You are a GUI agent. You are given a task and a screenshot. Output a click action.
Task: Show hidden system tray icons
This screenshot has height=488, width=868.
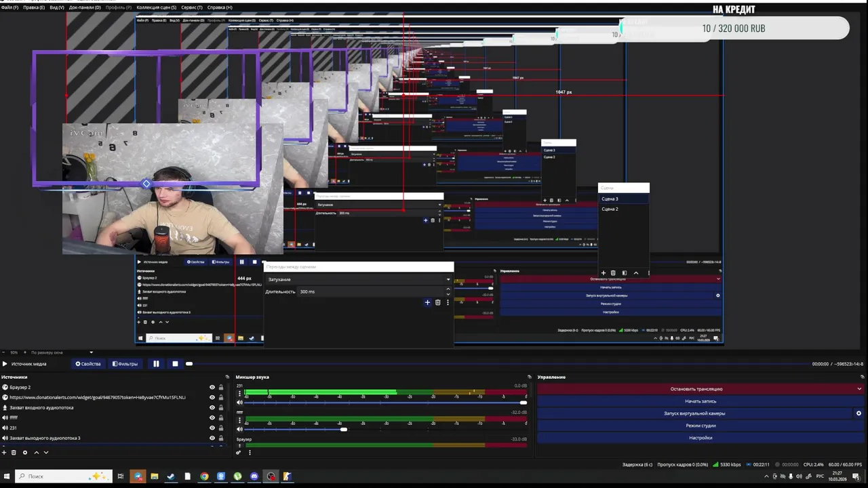[766, 476]
